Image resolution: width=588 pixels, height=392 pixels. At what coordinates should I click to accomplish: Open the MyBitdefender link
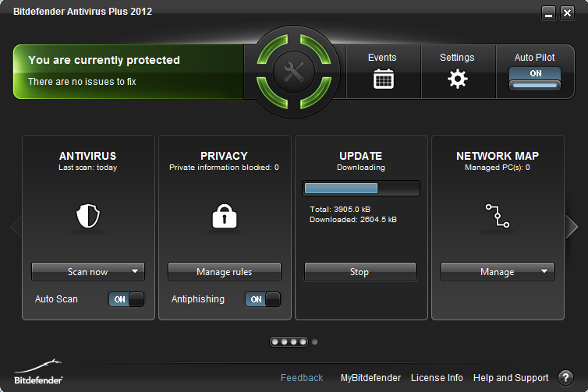tap(370, 378)
